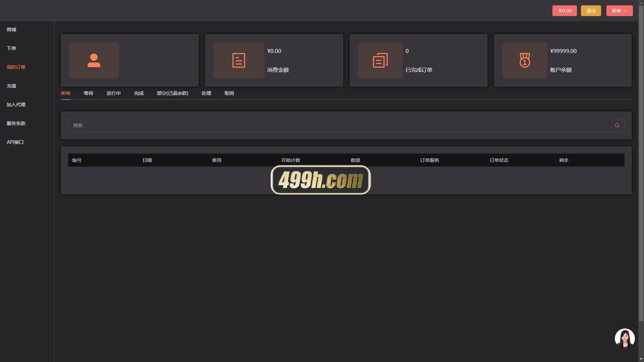Click the ¥0.00 balance button

[565, 11]
